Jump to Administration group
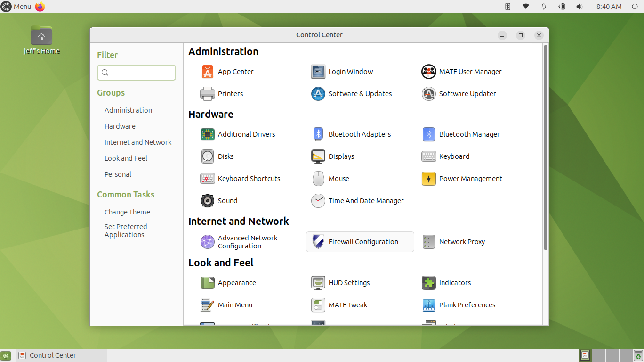644x362 pixels. point(128,110)
